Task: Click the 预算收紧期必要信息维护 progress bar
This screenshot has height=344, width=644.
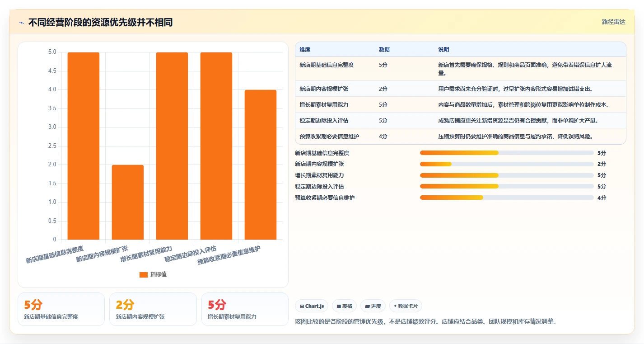Action: point(507,198)
